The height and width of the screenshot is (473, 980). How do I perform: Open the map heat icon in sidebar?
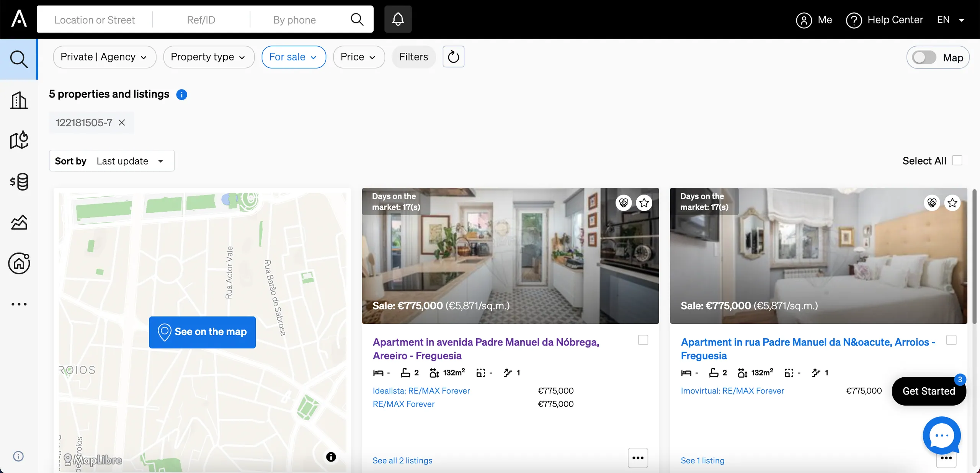pos(19,140)
